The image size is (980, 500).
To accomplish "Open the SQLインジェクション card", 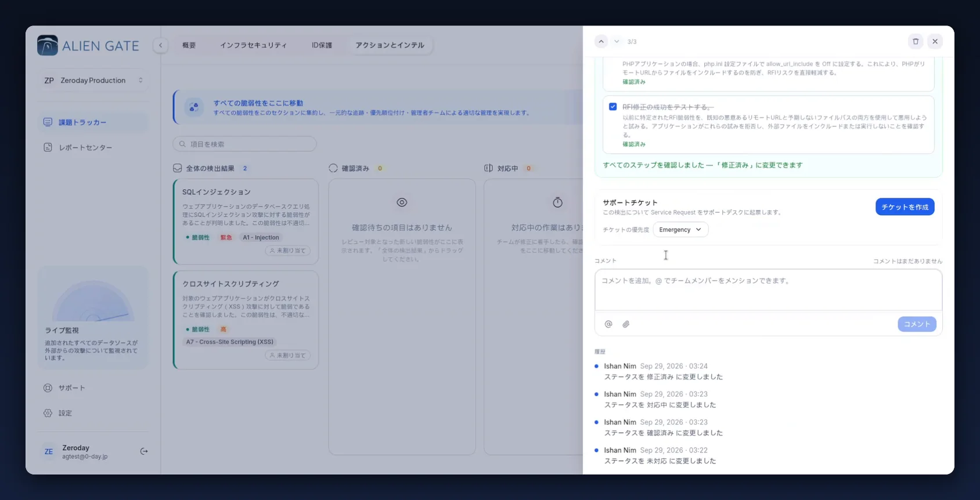I will pyautogui.click(x=246, y=222).
